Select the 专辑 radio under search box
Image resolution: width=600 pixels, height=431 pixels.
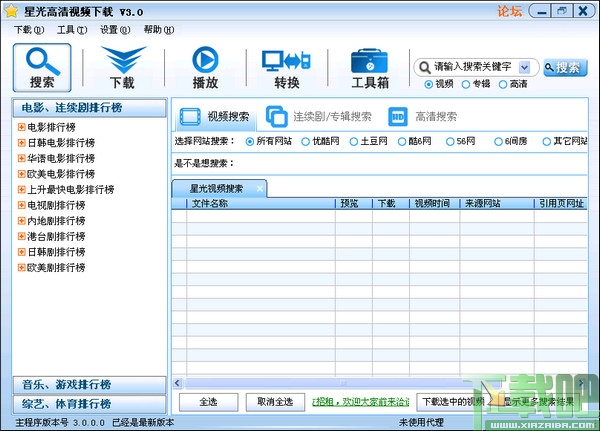click(x=466, y=84)
